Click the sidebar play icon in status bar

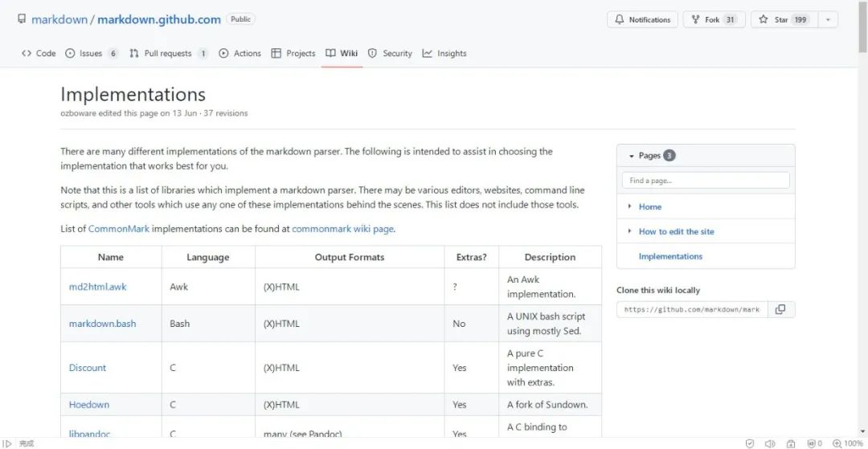coord(8,443)
